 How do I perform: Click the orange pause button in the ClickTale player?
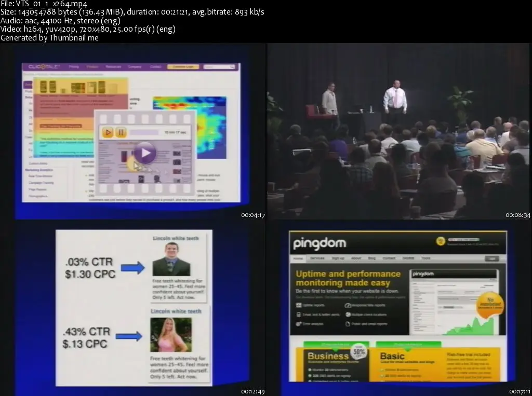click(121, 132)
